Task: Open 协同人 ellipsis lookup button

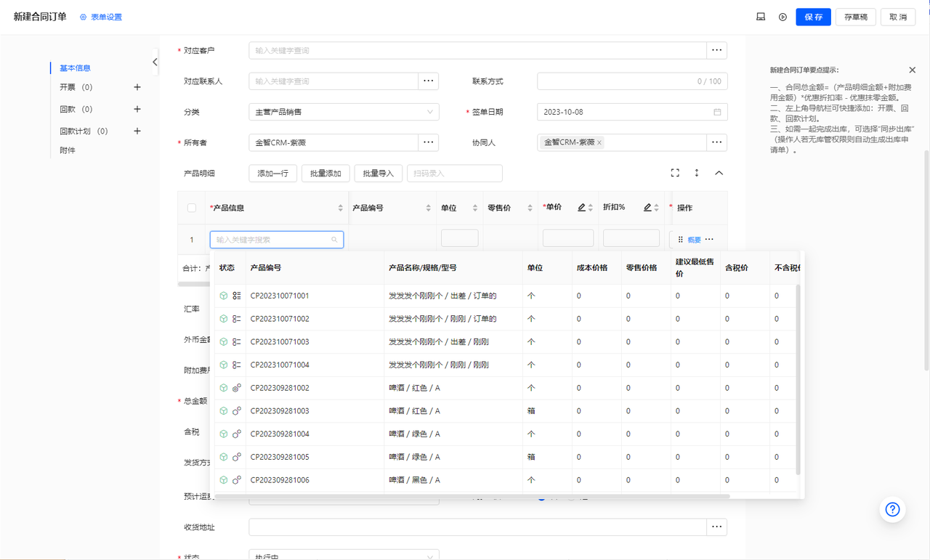Action: click(x=717, y=142)
